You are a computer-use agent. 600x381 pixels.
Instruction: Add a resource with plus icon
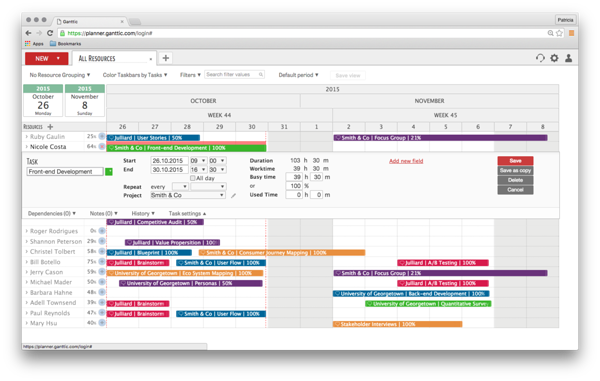(x=50, y=127)
